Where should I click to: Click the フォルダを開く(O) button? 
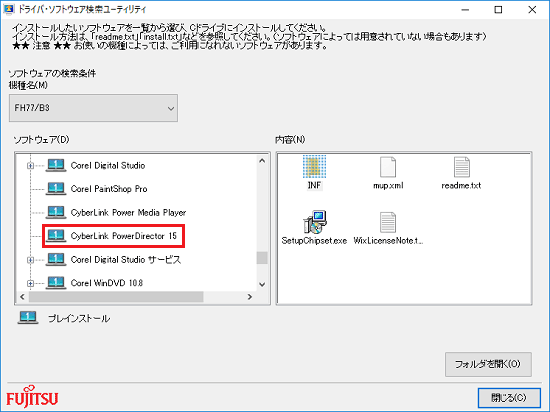pos(488,364)
